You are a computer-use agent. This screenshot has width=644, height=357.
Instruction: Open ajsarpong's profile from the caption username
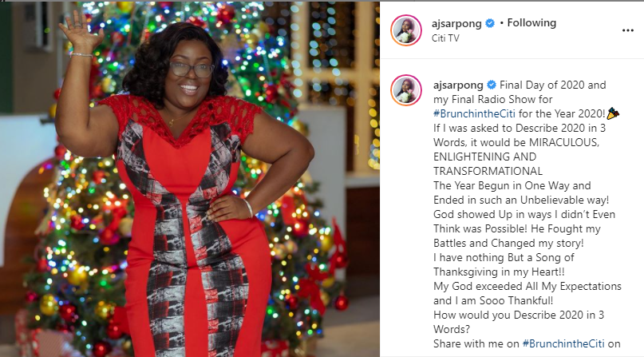point(458,85)
